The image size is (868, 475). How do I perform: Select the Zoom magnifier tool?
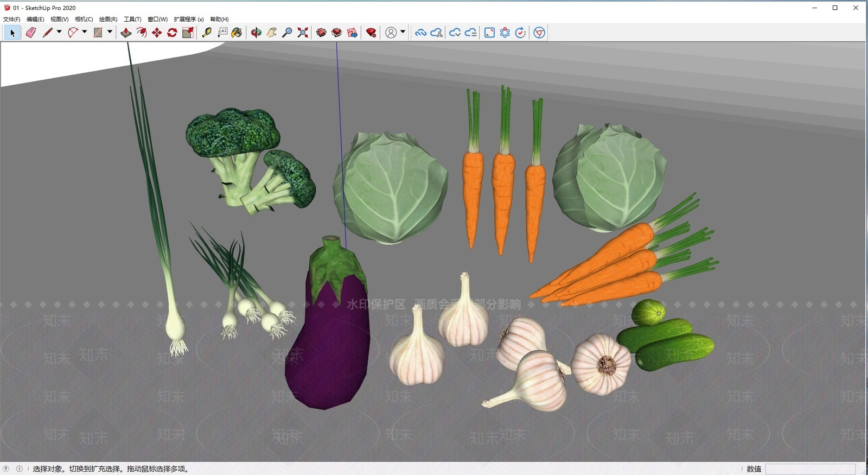[x=287, y=33]
